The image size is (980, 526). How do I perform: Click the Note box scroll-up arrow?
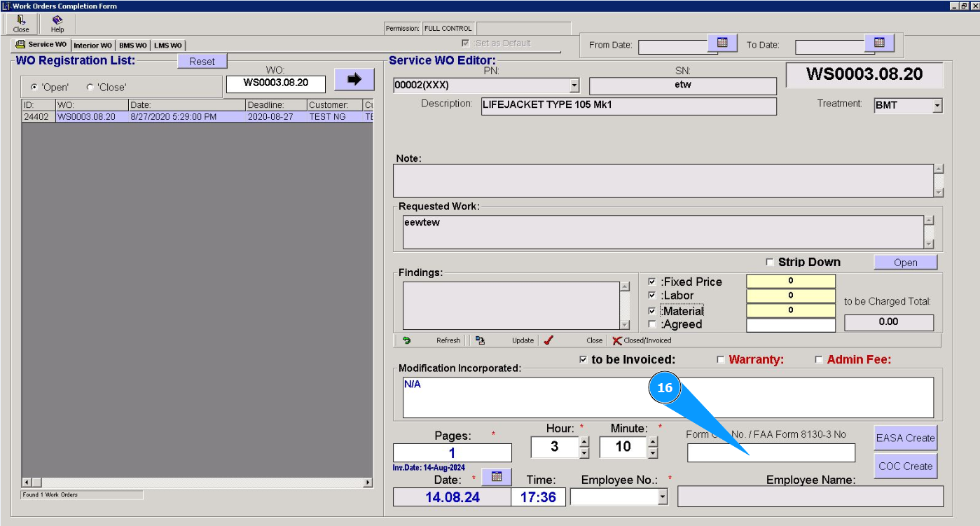[939, 169]
